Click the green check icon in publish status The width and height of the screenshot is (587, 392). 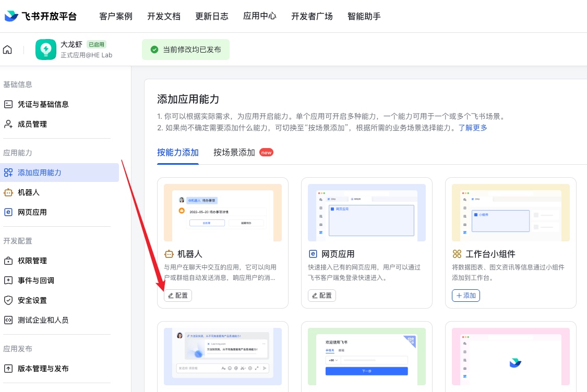pos(154,50)
